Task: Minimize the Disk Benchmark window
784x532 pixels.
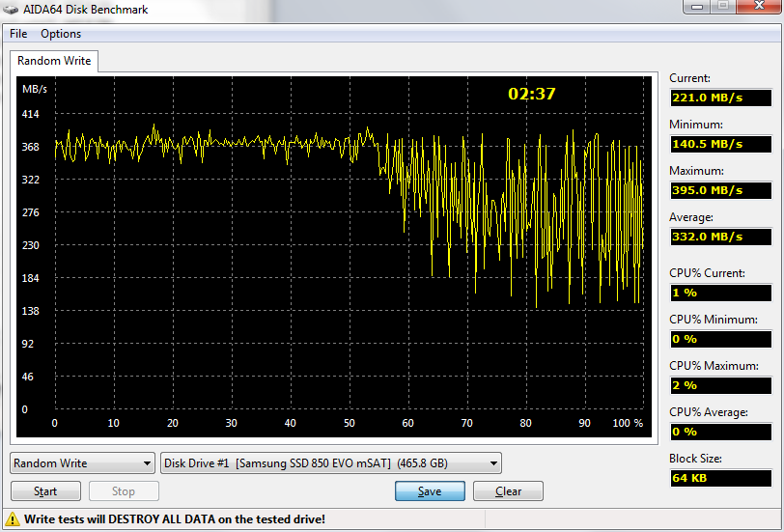Action: pos(697,6)
